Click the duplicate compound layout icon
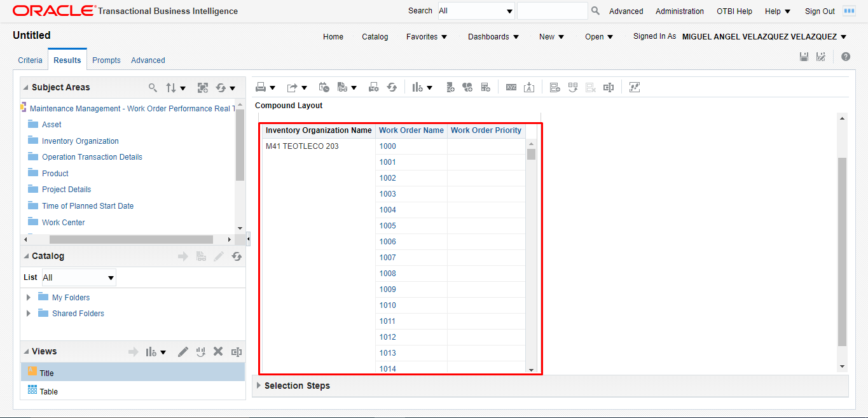 (x=573, y=87)
